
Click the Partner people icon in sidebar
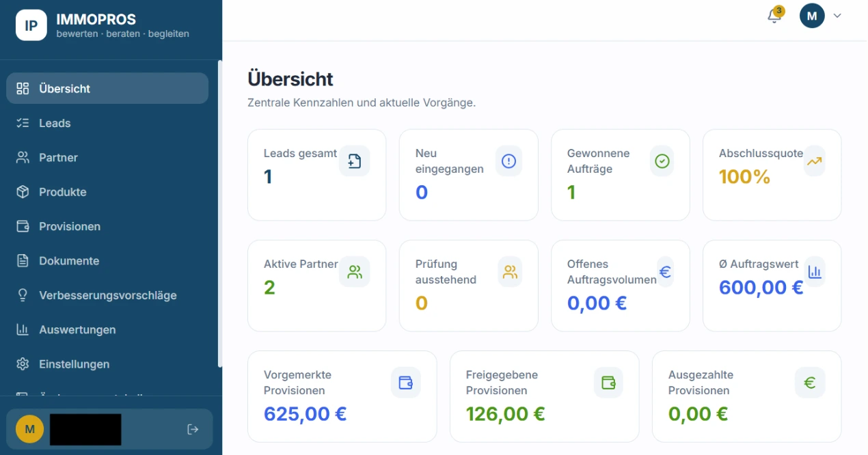(23, 157)
